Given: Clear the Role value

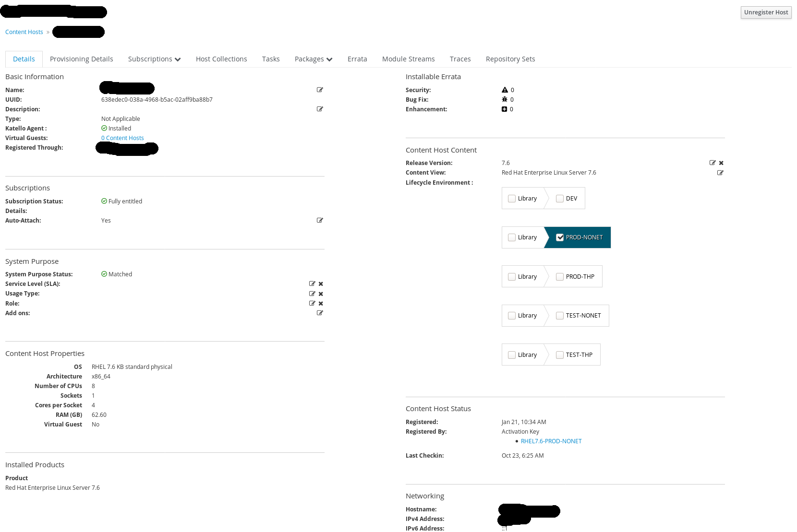Looking at the screenshot, I should [x=321, y=304].
